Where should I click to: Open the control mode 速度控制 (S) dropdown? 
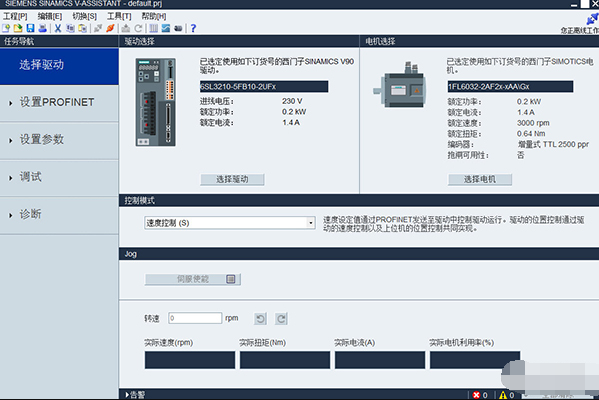[230, 223]
